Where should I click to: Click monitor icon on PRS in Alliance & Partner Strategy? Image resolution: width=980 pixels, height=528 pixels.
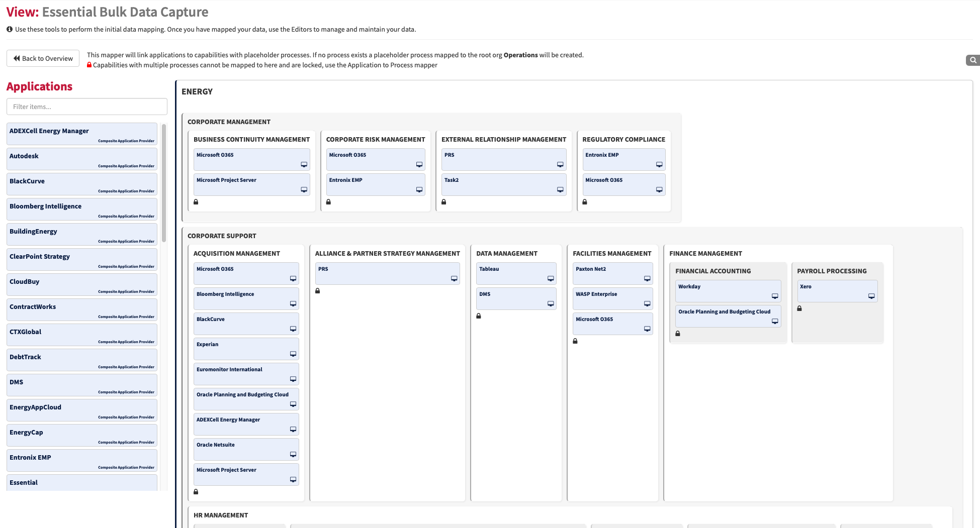[x=454, y=279]
